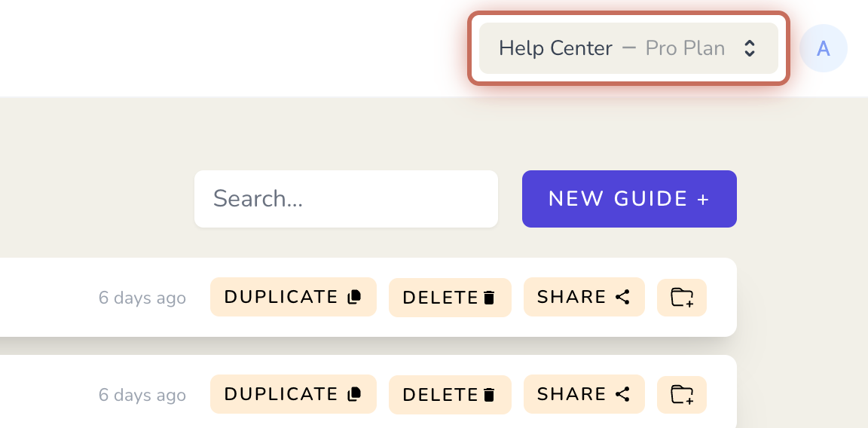This screenshot has height=428, width=868.
Task: Add second guide to folder via folder-plus icon
Action: pos(681,394)
